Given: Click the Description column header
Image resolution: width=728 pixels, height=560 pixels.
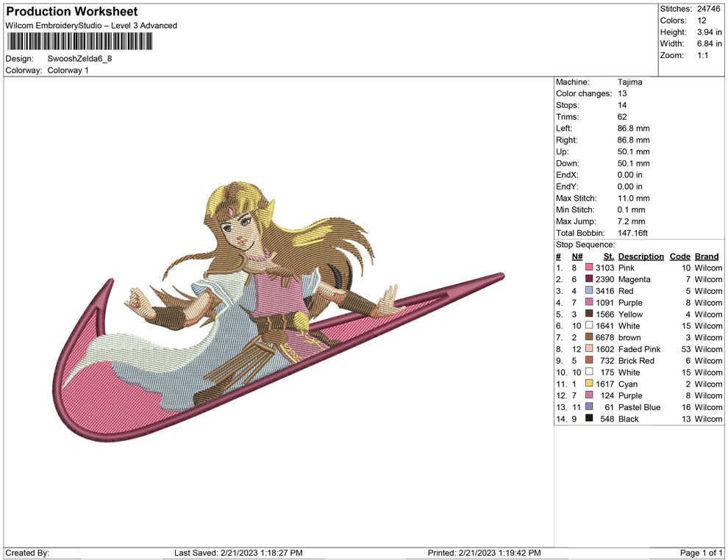Looking at the screenshot, I should tap(640, 256).
